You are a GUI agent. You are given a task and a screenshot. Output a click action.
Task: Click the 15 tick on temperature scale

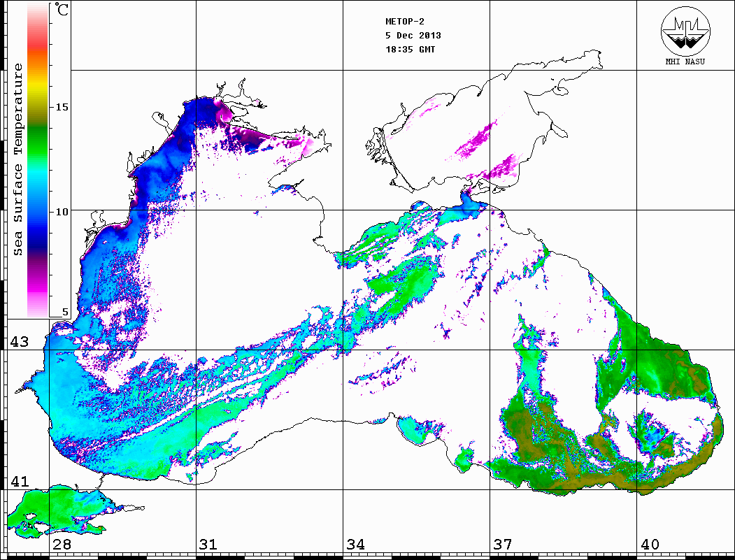point(62,107)
